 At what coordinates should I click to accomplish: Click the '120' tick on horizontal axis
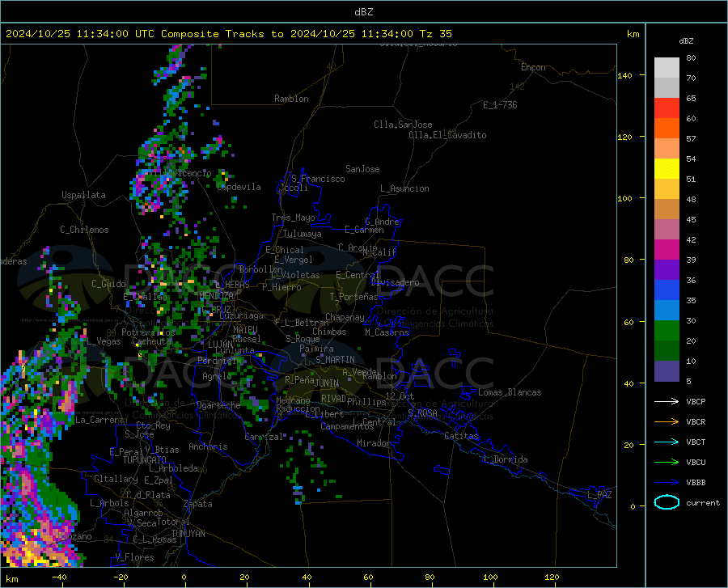point(552,577)
